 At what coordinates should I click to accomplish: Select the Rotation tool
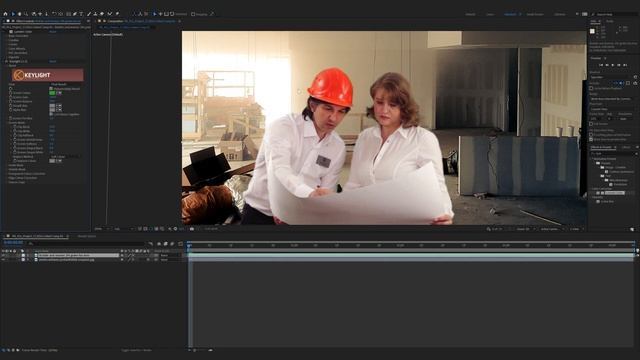(53, 14)
